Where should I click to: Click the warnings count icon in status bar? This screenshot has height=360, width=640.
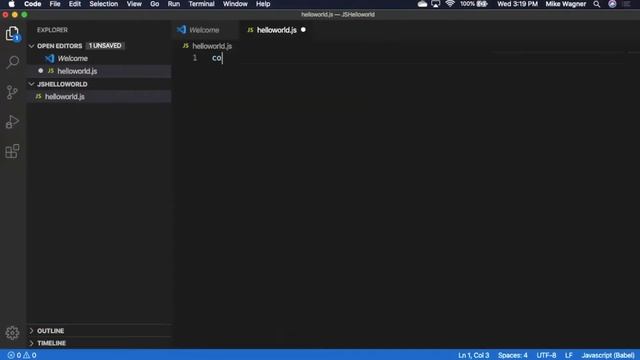tap(30, 355)
